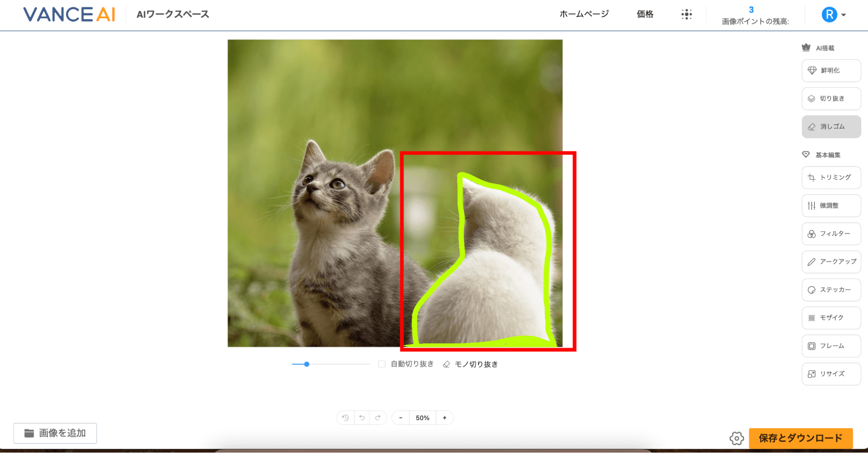The width and height of the screenshot is (868, 453).
Task: Open the フィルター filter tool
Action: coord(831,234)
